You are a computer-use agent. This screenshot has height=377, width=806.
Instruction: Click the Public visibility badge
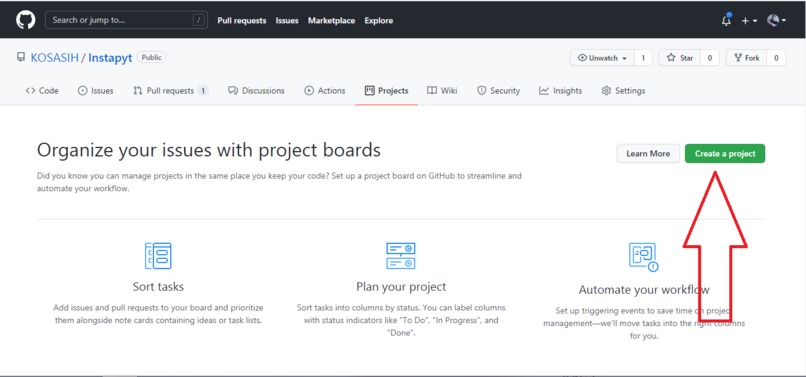pyautogui.click(x=152, y=58)
